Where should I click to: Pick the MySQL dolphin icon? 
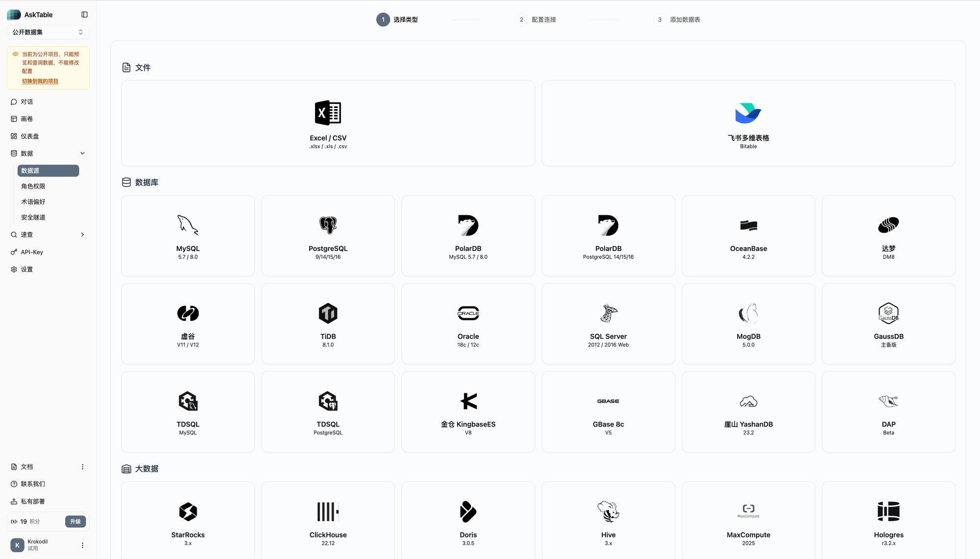pyautogui.click(x=188, y=225)
